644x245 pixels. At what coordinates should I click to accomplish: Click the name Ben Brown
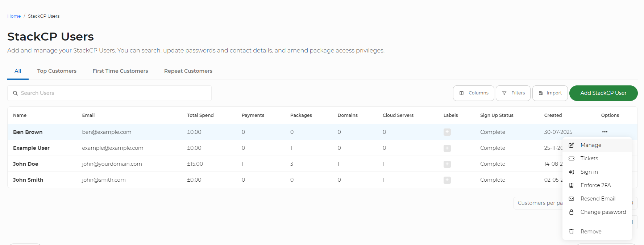tap(28, 132)
